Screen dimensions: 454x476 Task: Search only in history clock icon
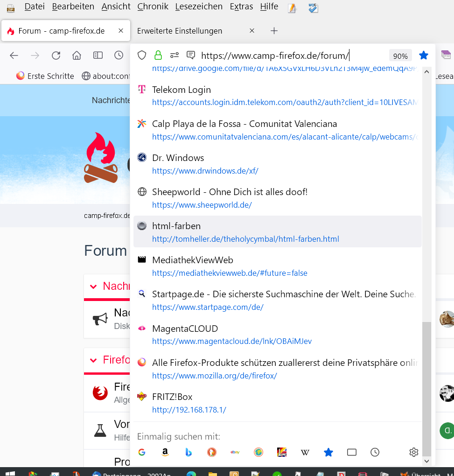tap(375, 452)
